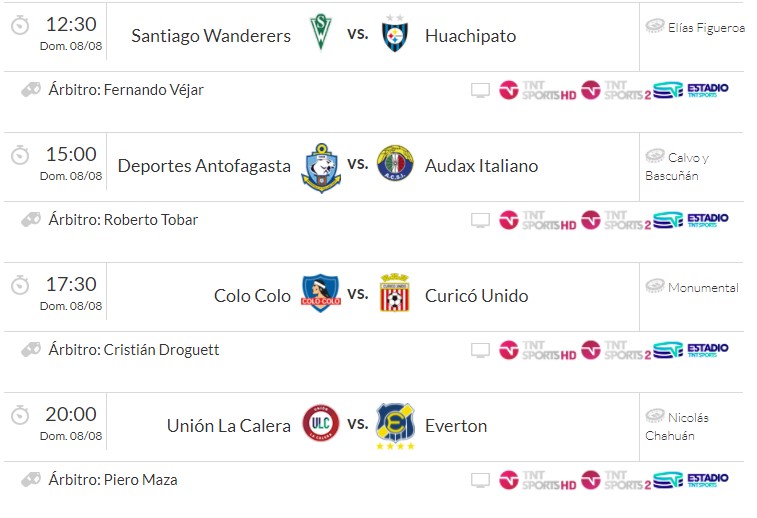
Task: Click the Audax Italiano badge
Action: point(395,165)
